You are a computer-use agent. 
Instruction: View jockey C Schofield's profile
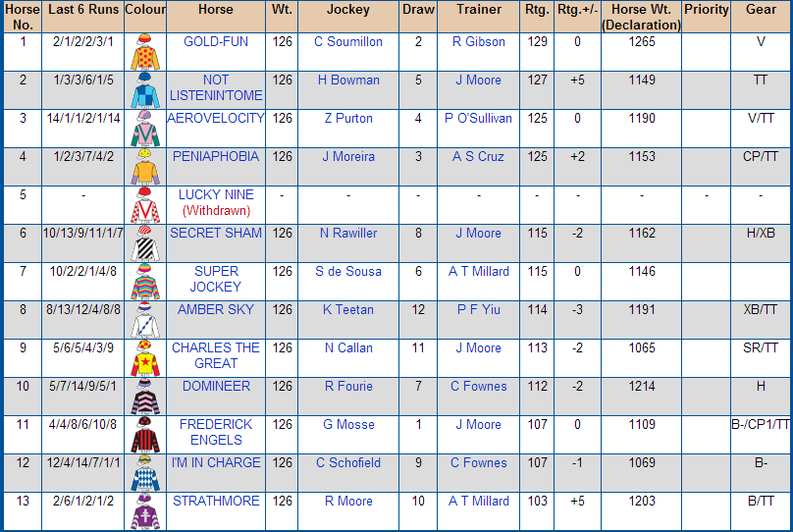pyautogui.click(x=348, y=462)
